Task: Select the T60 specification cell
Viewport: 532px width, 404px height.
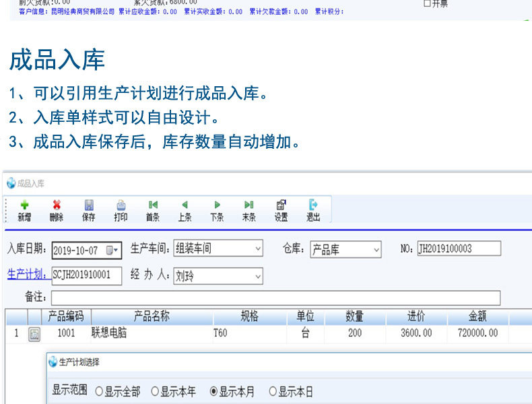Action: pyautogui.click(x=250, y=333)
